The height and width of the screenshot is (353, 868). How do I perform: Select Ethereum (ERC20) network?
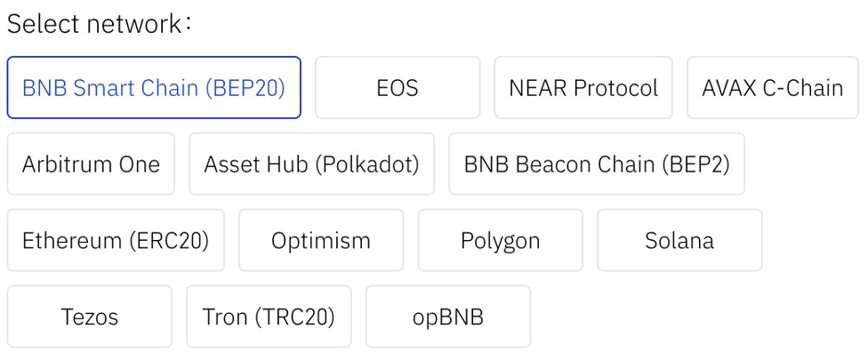click(116, 240)
